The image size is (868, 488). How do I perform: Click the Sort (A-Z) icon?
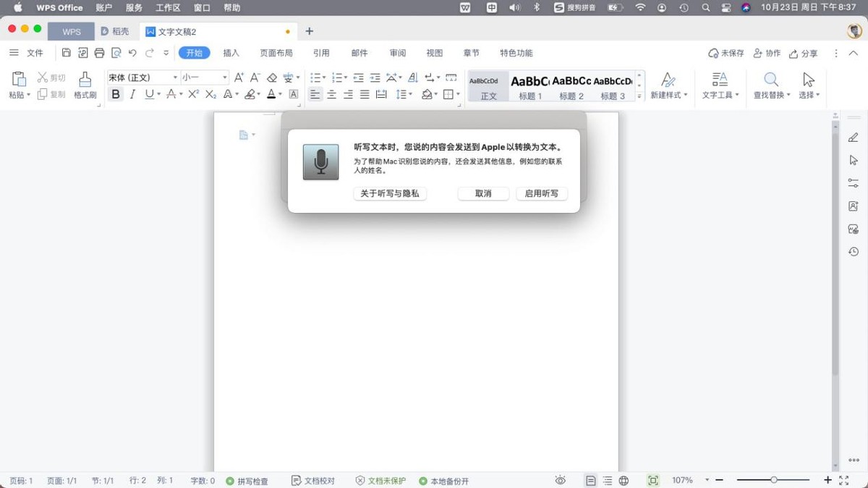coord(413,77)
